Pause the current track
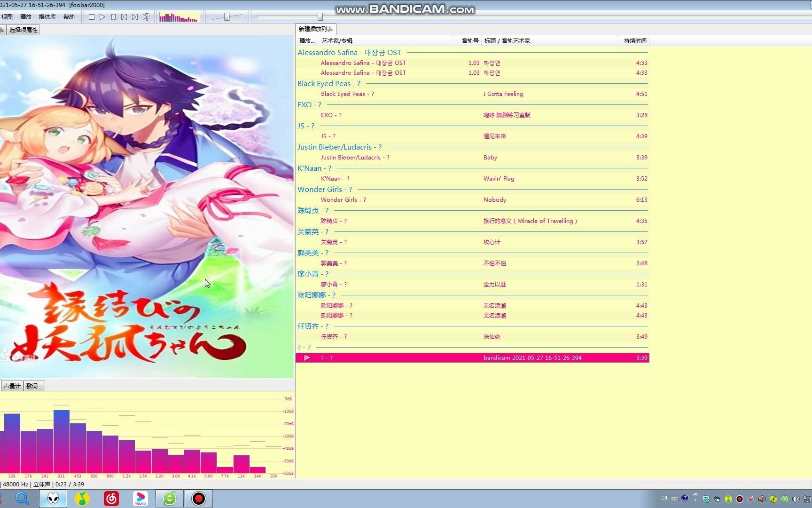 (x=113, y=17)
